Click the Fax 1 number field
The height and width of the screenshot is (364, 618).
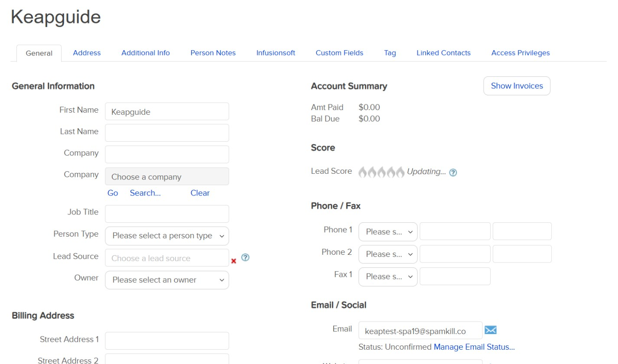click(x=455, y=276)
